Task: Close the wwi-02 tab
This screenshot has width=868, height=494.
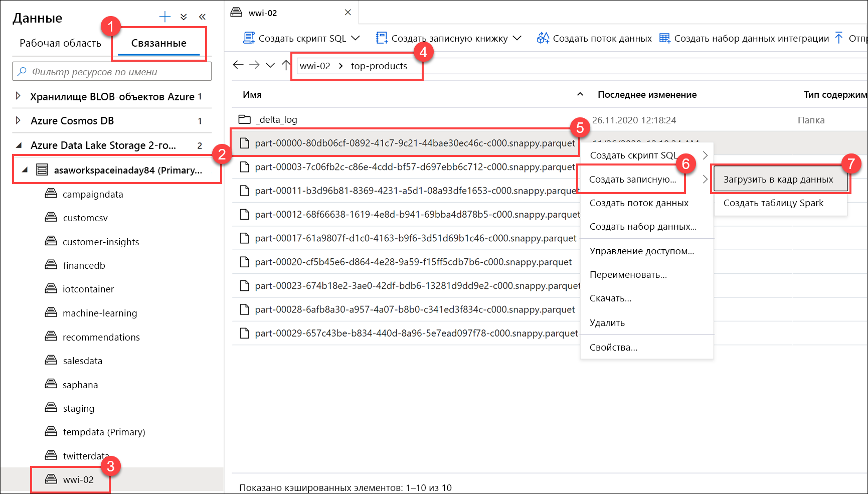Action: pos(348,13)
